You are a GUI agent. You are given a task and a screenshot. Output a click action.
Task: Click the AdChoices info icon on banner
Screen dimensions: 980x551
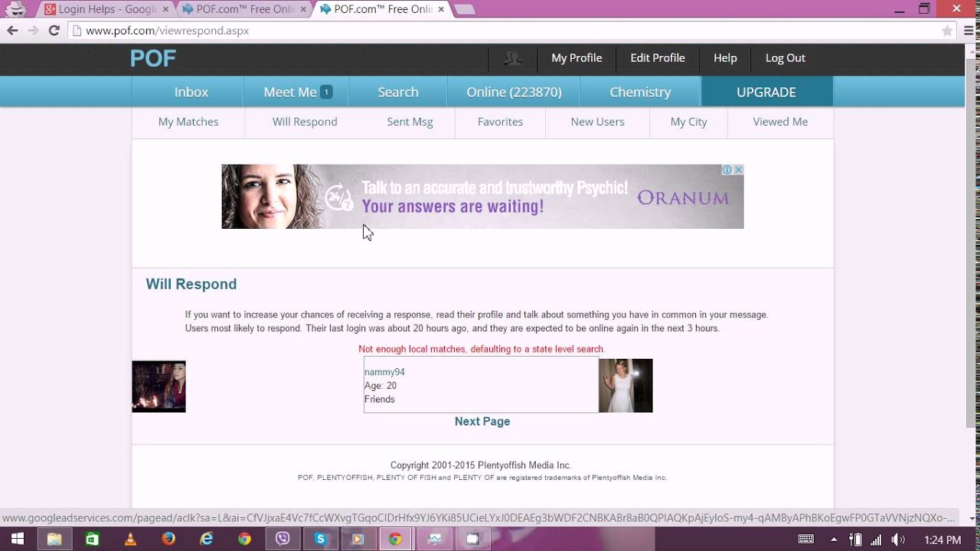(727, 170)
